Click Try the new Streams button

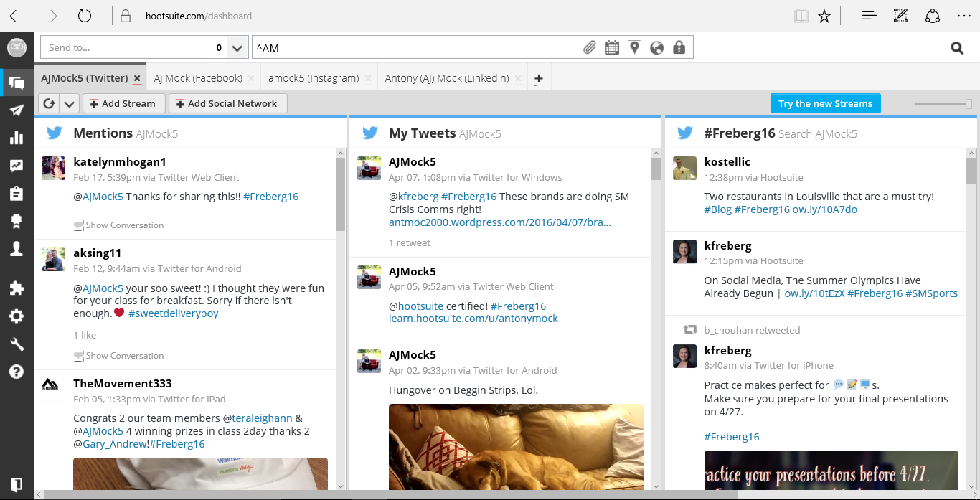tap(825, 104)
